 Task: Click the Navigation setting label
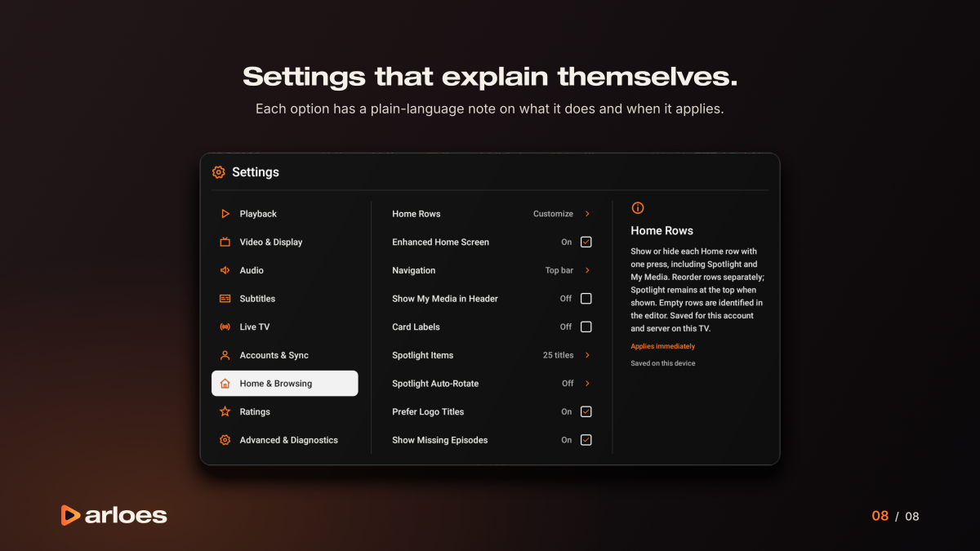click(x=413, y=270)
